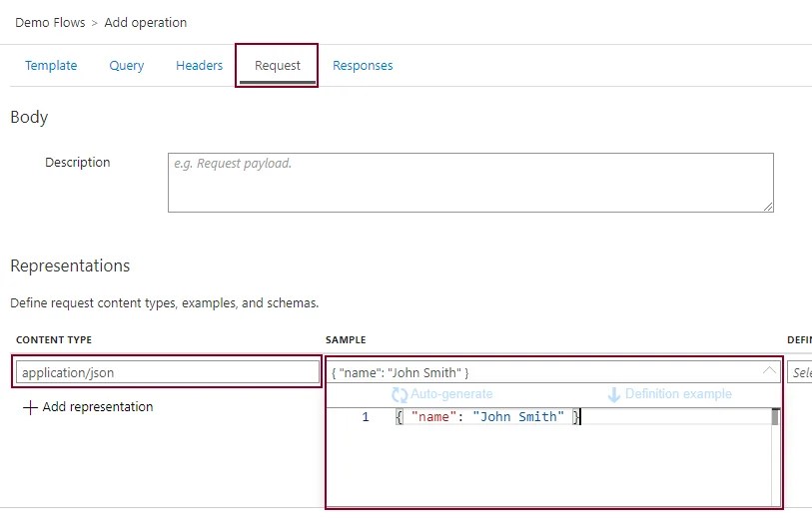Click the SAMPLE column header
This screenshot has height=521, width=812.
(346, 340)
